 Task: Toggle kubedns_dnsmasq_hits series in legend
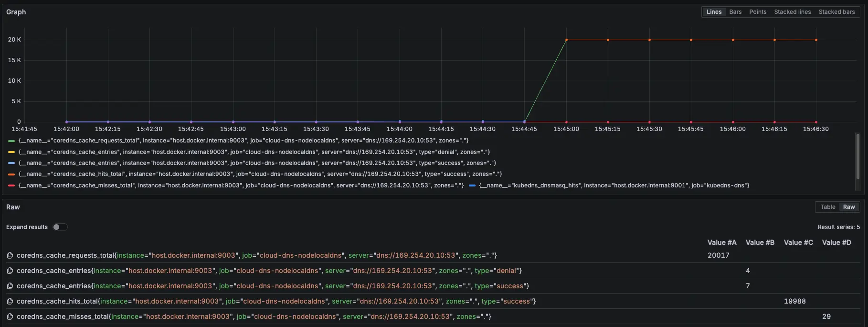click(614, 185)
